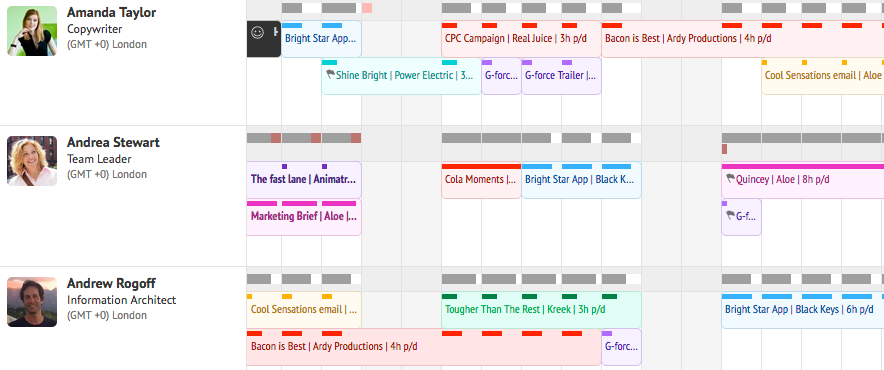Click (GMT +0) London under Amanda Taylor

click(x=107, y=45)
